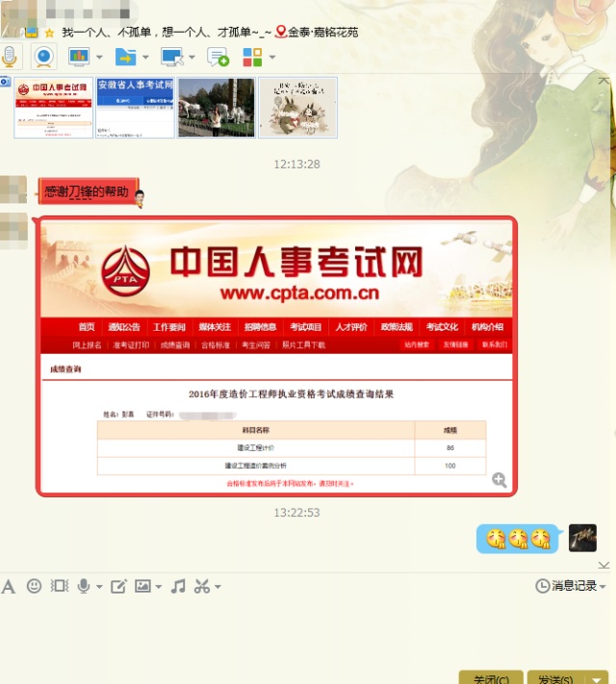Click the voice message microphone icon

(x=84, y=586)
